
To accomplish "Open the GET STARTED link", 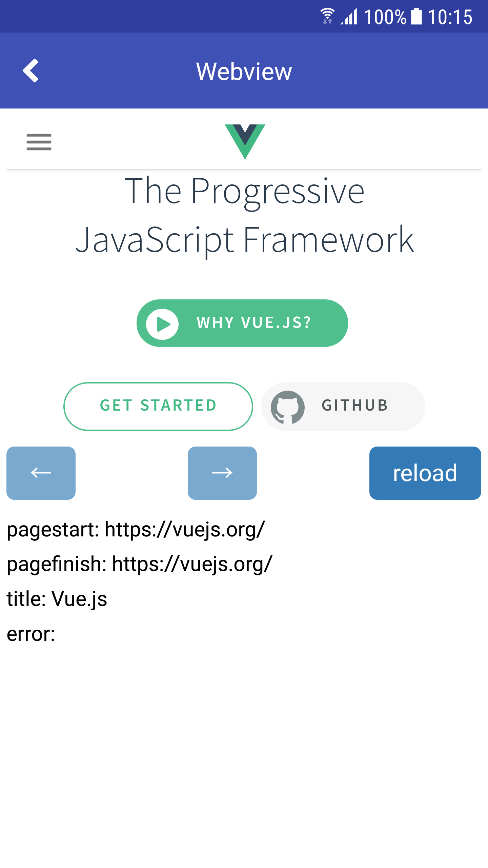I will [x=158, y=406].
